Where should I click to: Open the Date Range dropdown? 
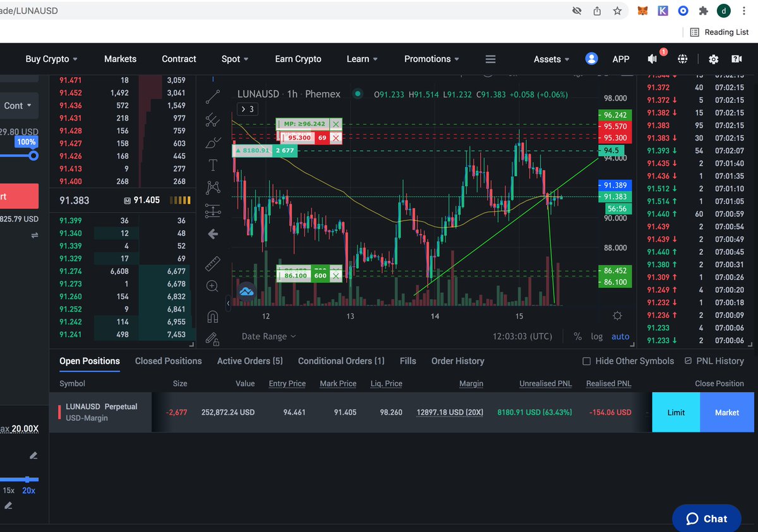[x=268, y=336]
